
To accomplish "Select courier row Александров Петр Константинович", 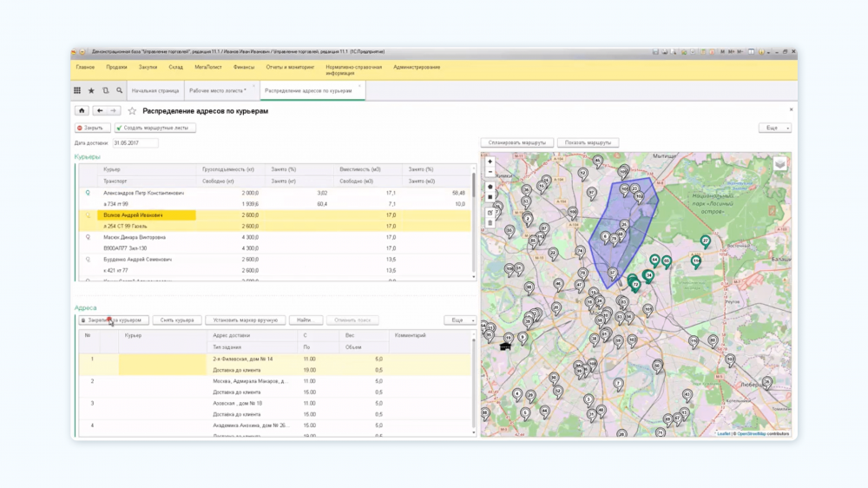I will [x=143, y=193].
